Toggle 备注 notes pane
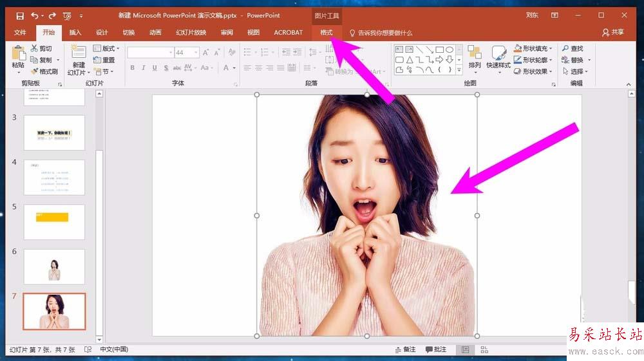644x361 pixels. 405,349
